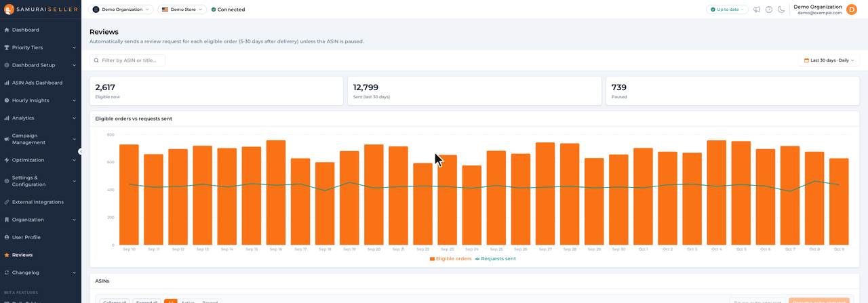Screen dimensions: 868x303
Task: Click the 739 Paused card
Action: click(732, 91)
